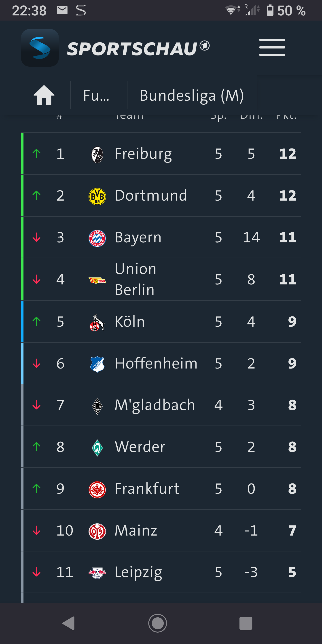The image size is (322, 644).
Task: Tap the Android back button
Action: click(68, 623)
